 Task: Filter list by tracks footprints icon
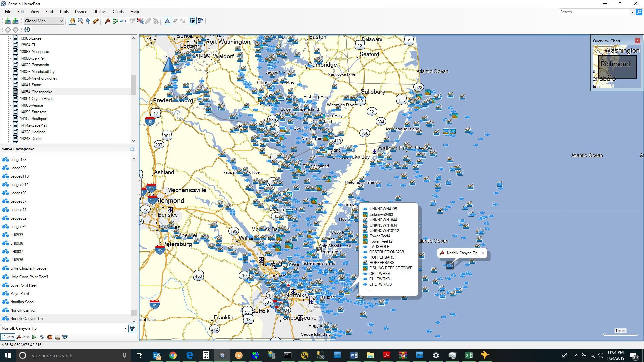42,337
